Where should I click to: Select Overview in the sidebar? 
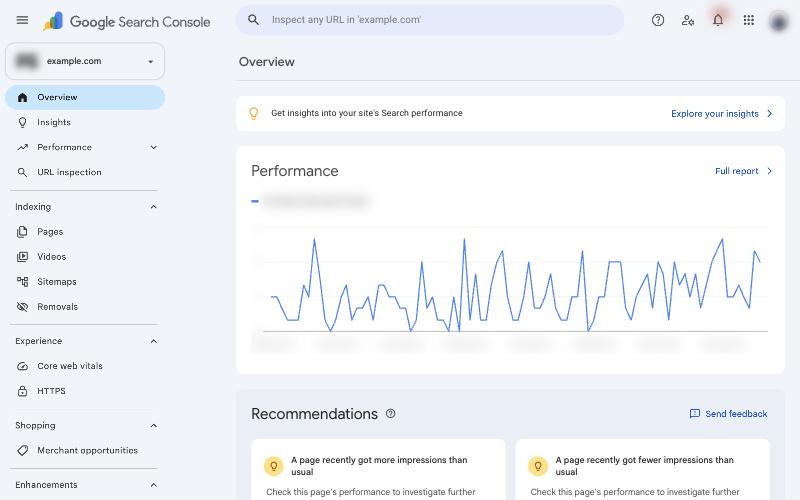click(85, 97)
